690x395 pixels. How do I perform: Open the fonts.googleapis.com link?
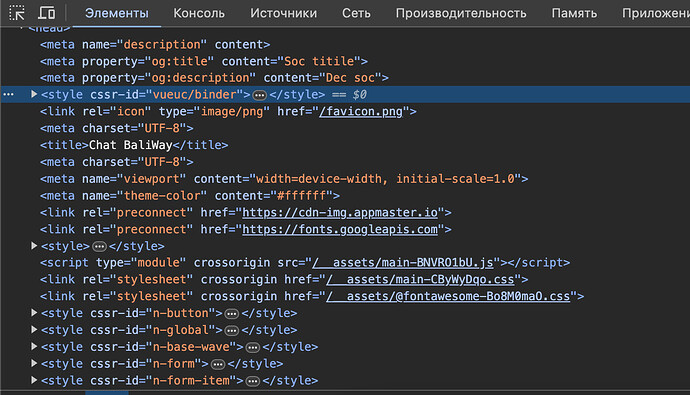[x=340, y=230]
